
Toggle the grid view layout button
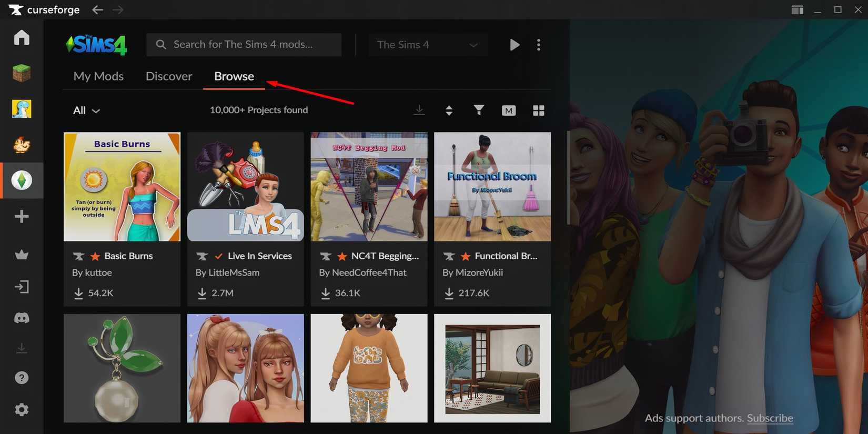(x=538, y=110)
